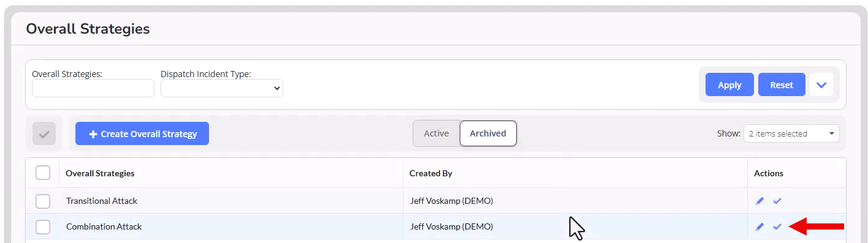Sort by the Created By column header
This screenshot has height=243, width=868.
pos(431,173)
